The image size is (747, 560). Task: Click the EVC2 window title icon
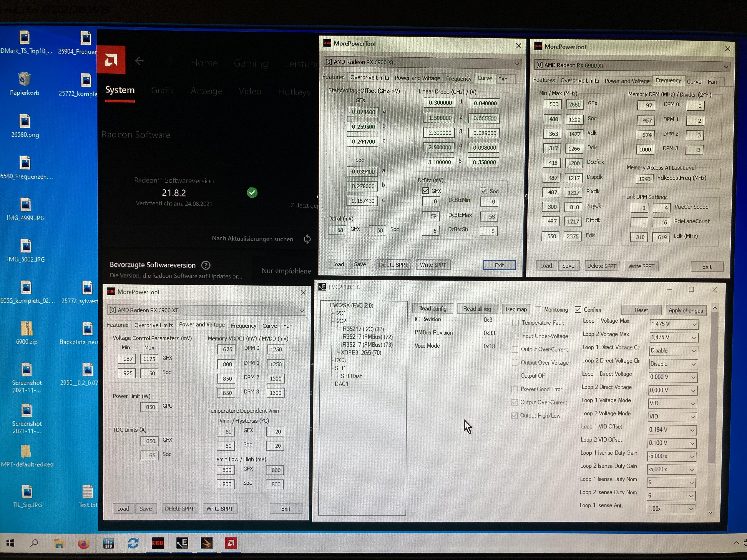point(322,287)
